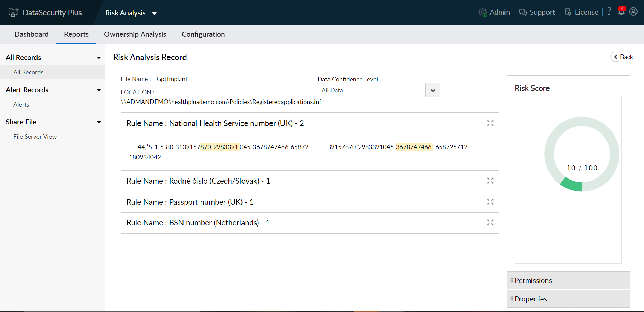The width and height of the screenshot is (644, 312).
Task: Go to the Configuration tab
Action: [203, 34]
